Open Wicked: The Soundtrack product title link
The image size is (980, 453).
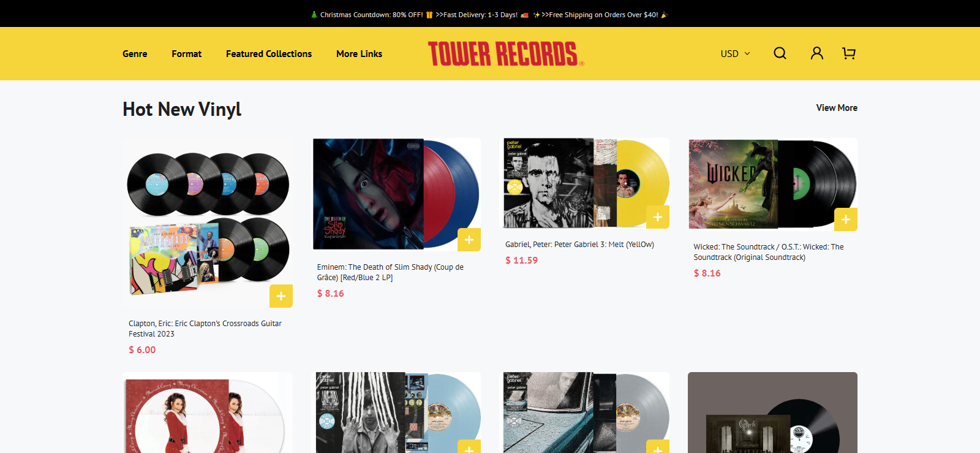(769, 252)
